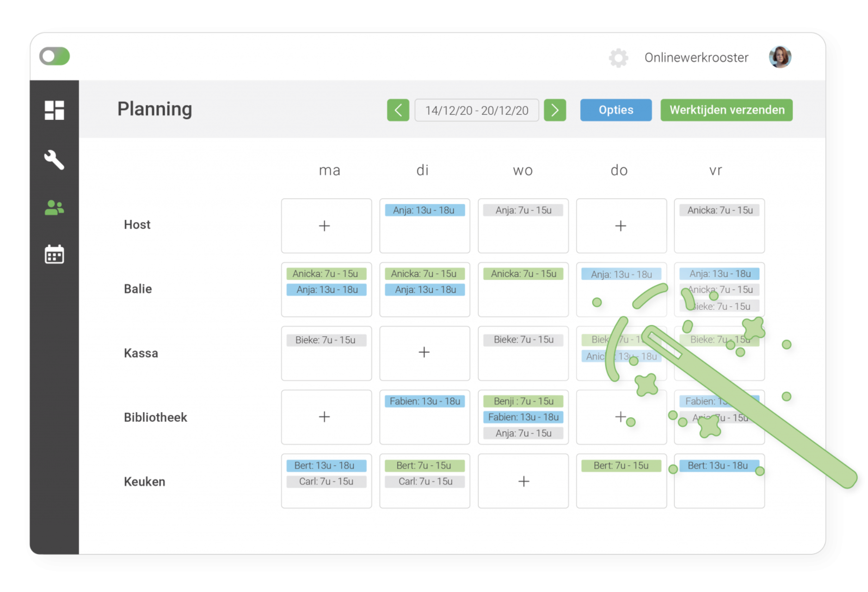This screenshot has height=592, width=868.
Task: Open the dashboard grid icon in sidebar
Action: 54,110
